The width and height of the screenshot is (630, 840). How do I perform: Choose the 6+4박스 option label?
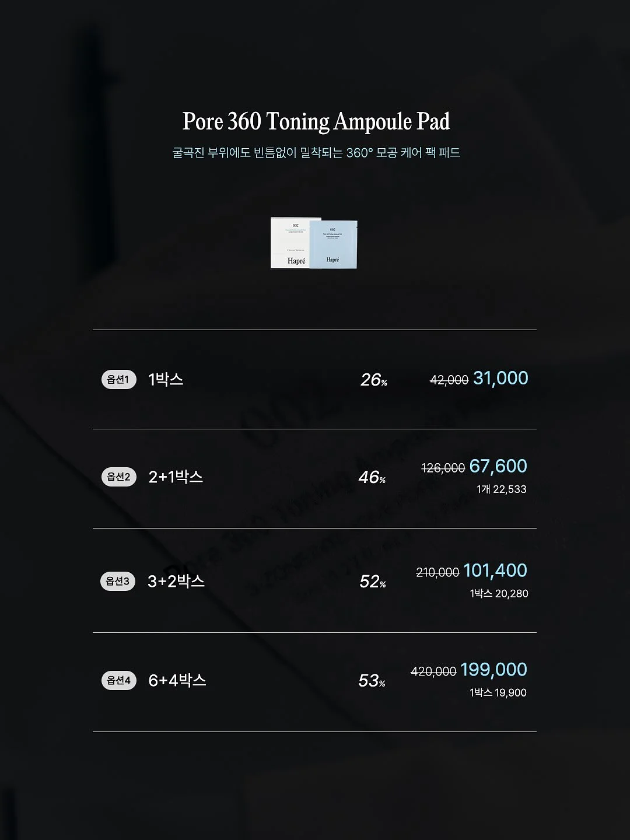[x=177, y=680]
